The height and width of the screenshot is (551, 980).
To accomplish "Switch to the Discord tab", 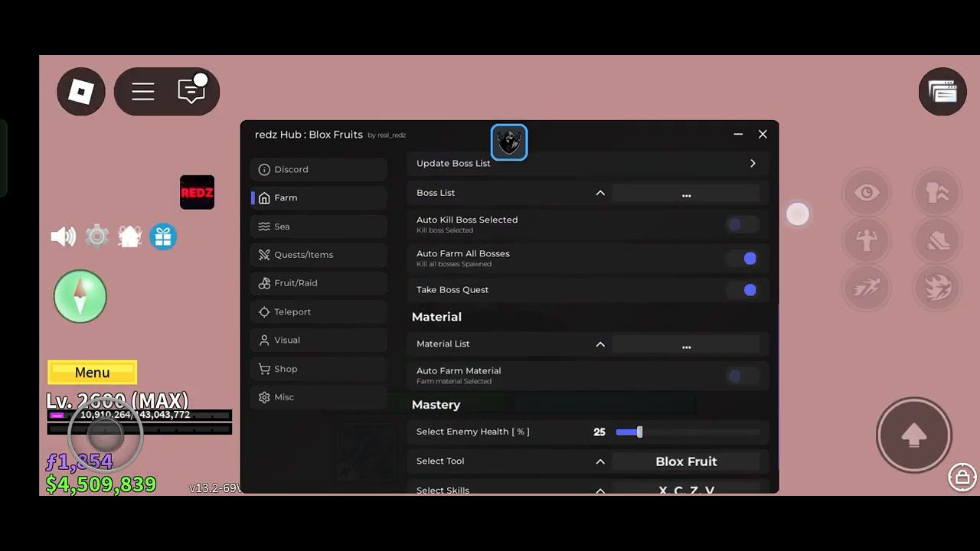I will pyautogui.click(x=318, y=169).
